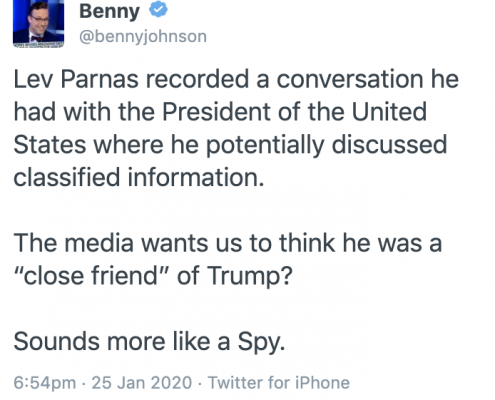
Task: Open Benny's profile picture
Action: (38, 23)
